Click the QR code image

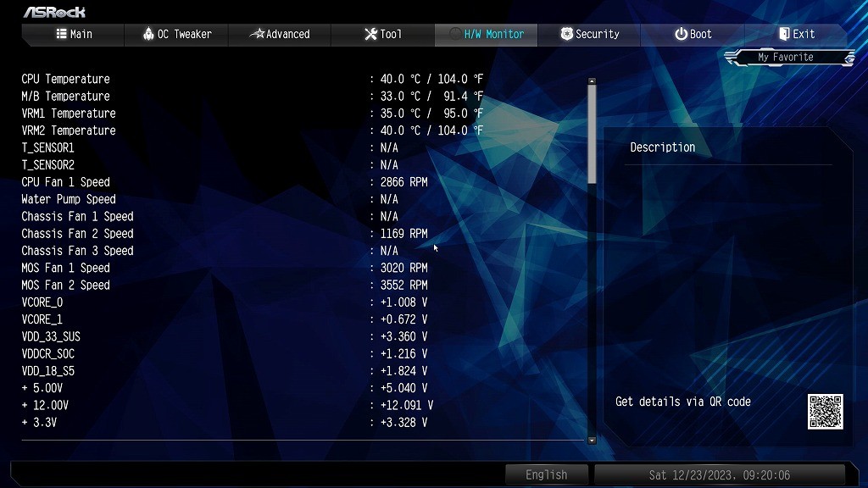825,412
